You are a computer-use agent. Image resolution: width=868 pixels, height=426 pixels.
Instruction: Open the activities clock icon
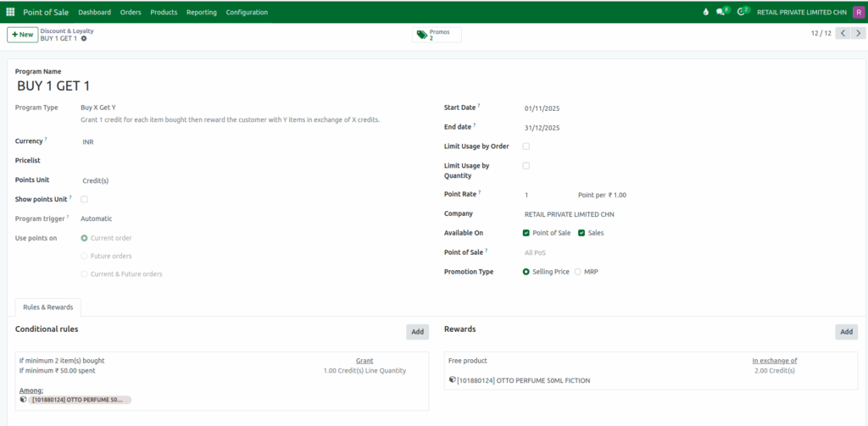pyautogui.click(x=743, y=12)
